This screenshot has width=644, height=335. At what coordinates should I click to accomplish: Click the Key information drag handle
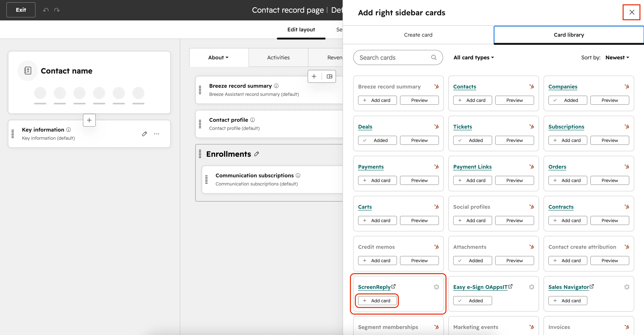coord(13,134)
